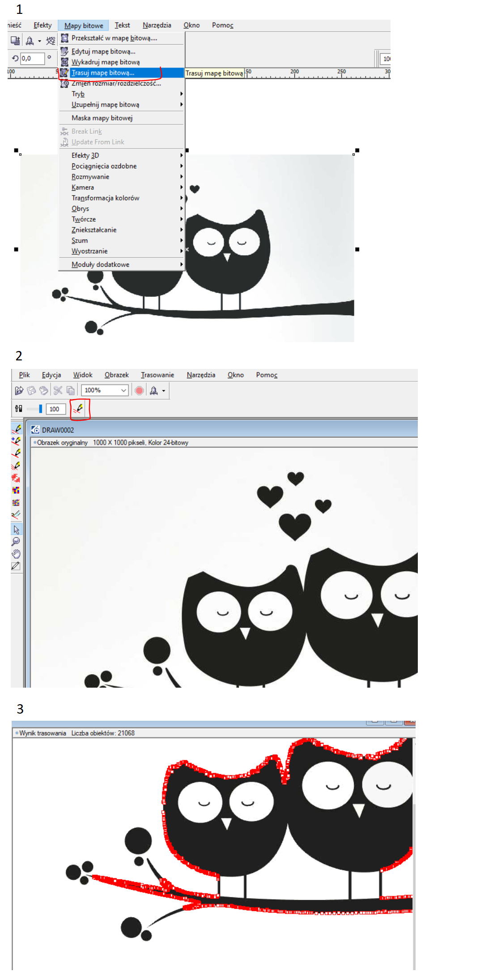Open the 100% zoom level dropdown

point(123,390)
